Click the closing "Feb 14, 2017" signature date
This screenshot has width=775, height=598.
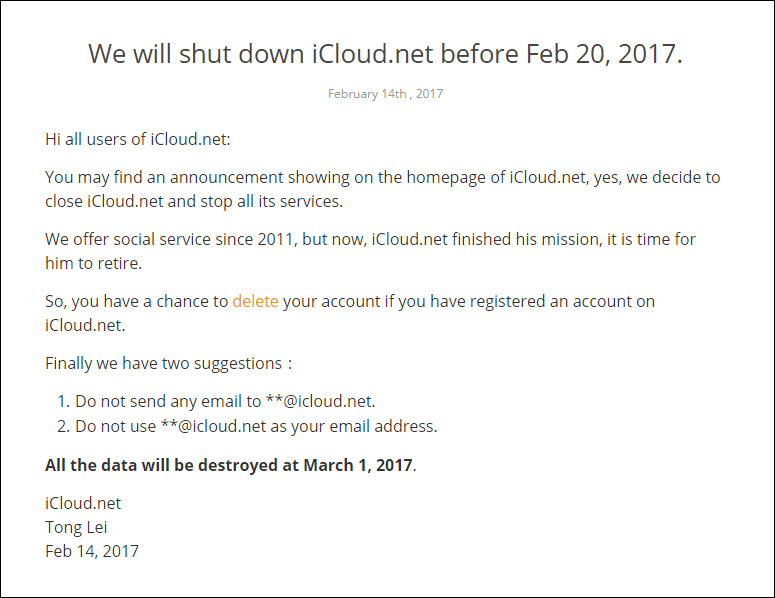pos(92,551)
